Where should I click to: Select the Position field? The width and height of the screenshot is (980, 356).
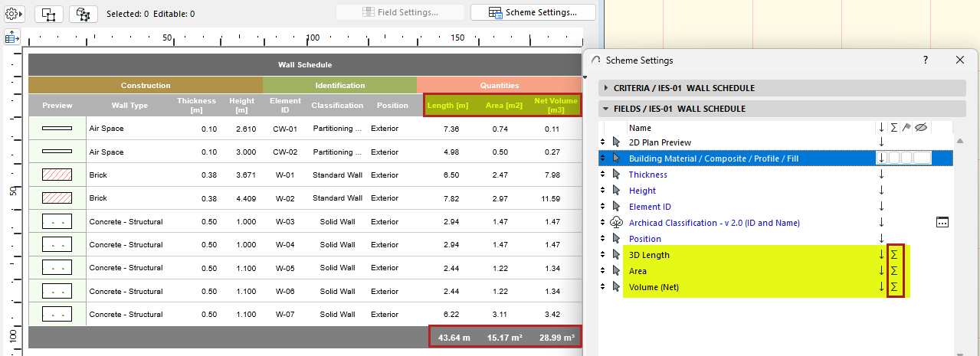[x=775, y=239]
